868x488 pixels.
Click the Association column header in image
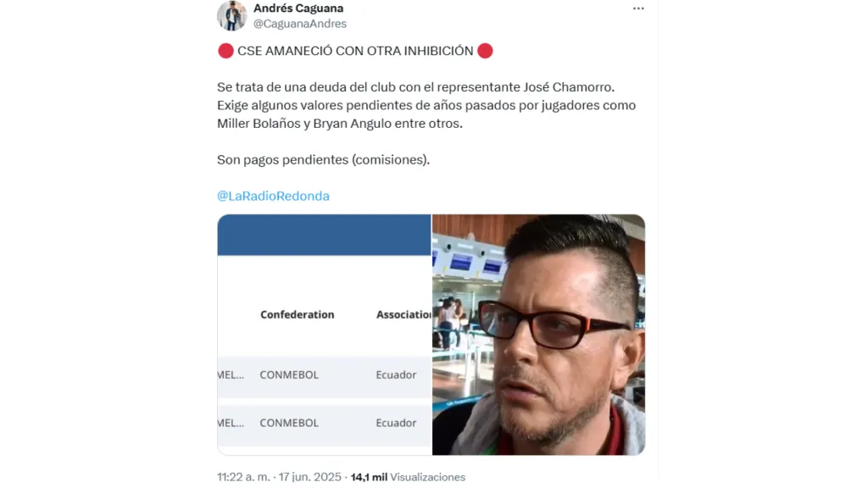click(403, 314)
